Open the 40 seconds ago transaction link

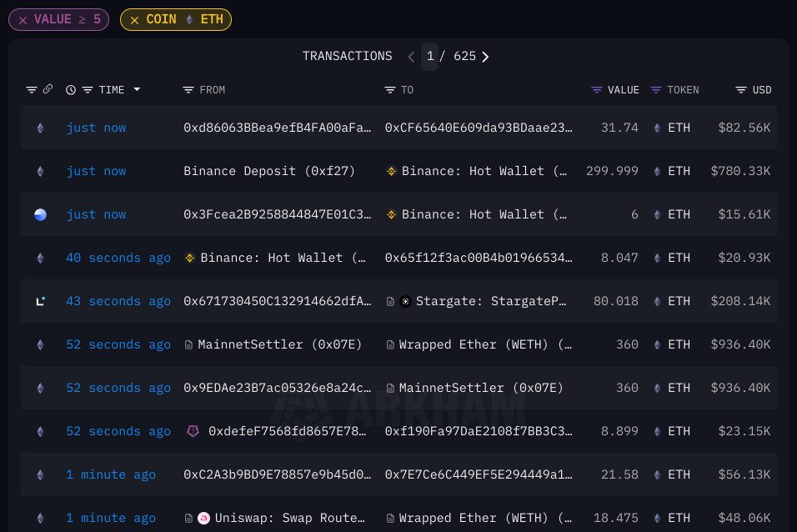pos(118,258)
